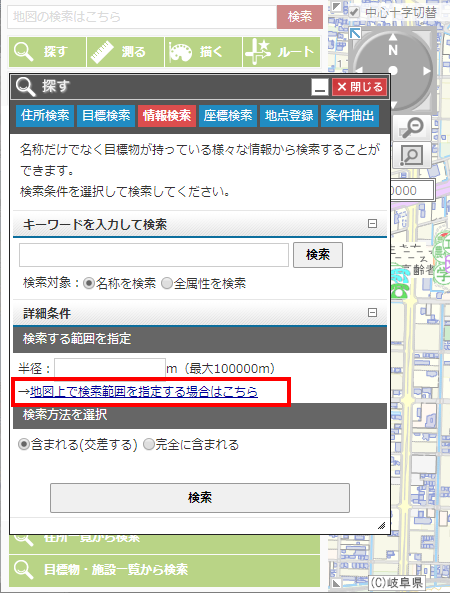This screenshot has height=593, width=450.
Task: Open the 描く palette drawing tool
Action: 203,52
